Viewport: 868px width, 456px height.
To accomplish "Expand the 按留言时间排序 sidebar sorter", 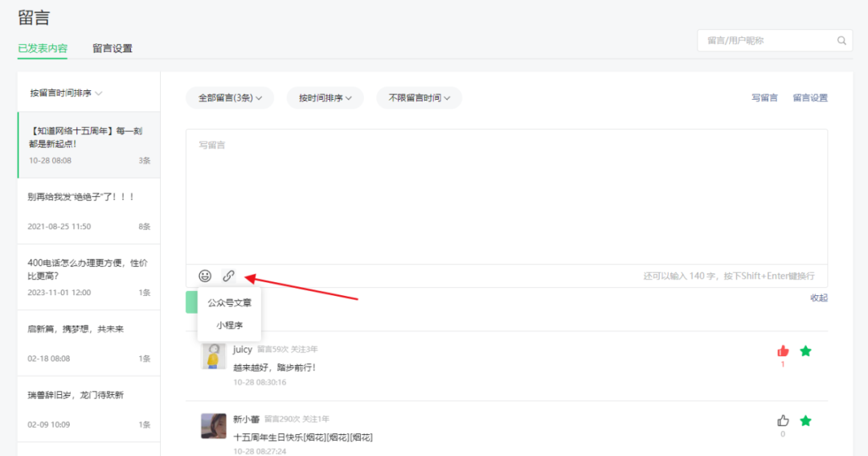I will pos(66,93).
